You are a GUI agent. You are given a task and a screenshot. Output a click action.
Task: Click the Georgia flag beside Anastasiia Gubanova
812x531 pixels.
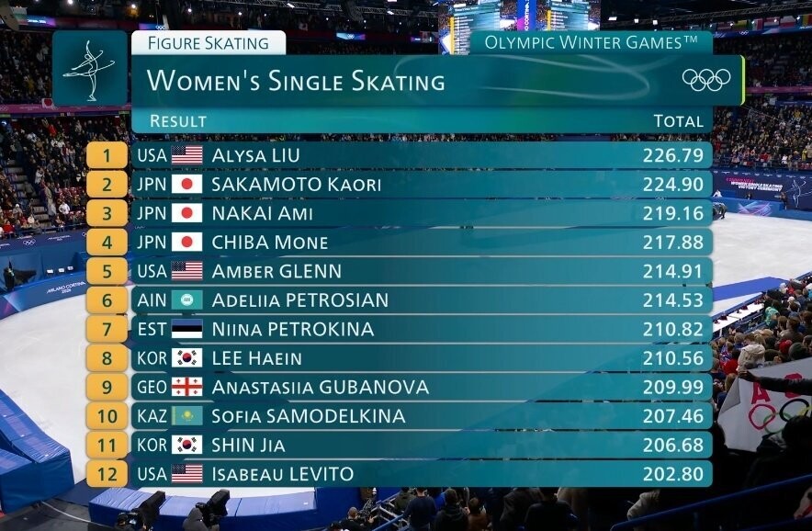coord(187,387)
